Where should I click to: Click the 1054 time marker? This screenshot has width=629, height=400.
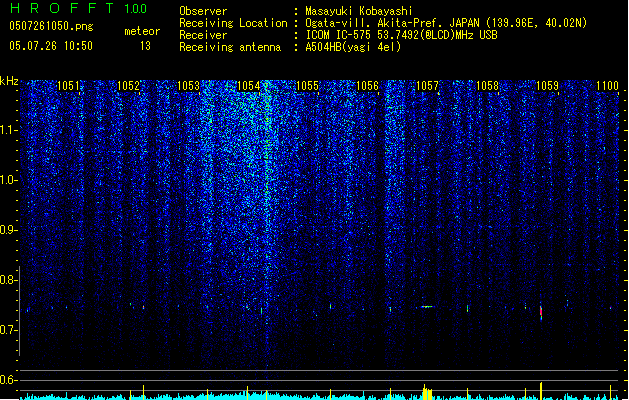pyautogui.click(x=248, y=86)
